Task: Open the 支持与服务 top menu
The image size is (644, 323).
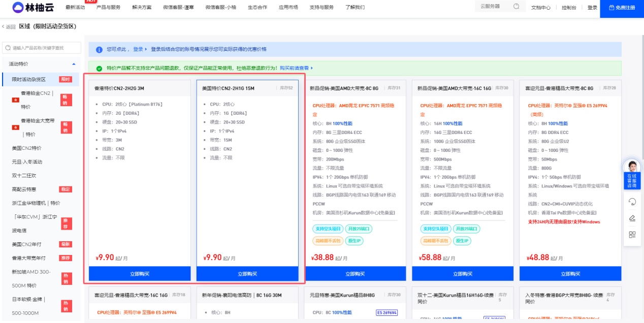Action: coord(321,8)
